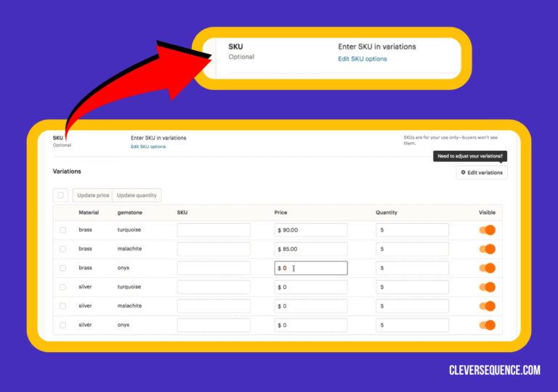The height and width of the screenshot is (392, 558).
Task: Click the price field showing $ 85.00
Action: point(311,249)
